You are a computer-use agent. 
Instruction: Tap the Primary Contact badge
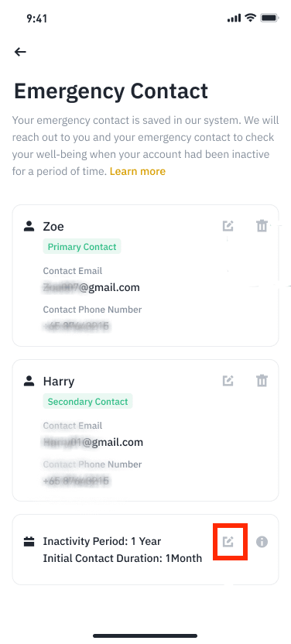coord(82,247)
